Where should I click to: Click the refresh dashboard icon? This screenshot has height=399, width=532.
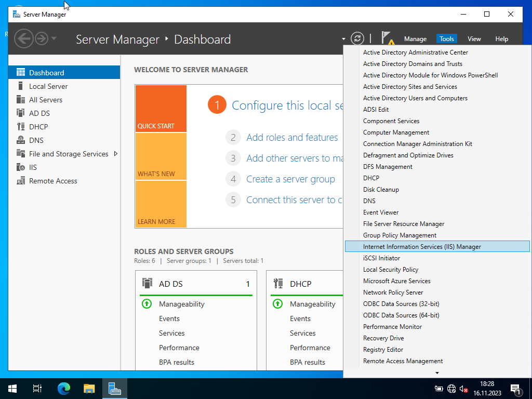point(357,38)
